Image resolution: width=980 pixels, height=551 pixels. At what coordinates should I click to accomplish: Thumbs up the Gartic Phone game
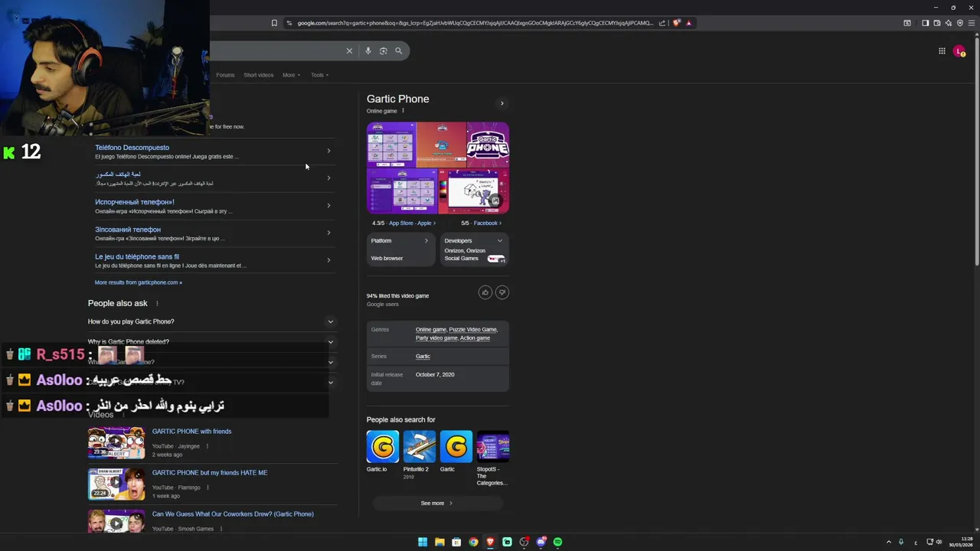click(485, 292)
